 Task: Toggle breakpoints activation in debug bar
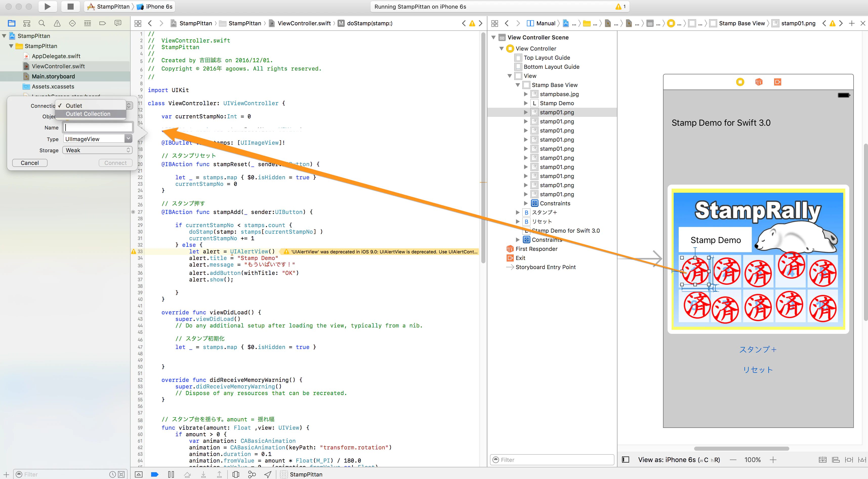coord(155,474)
